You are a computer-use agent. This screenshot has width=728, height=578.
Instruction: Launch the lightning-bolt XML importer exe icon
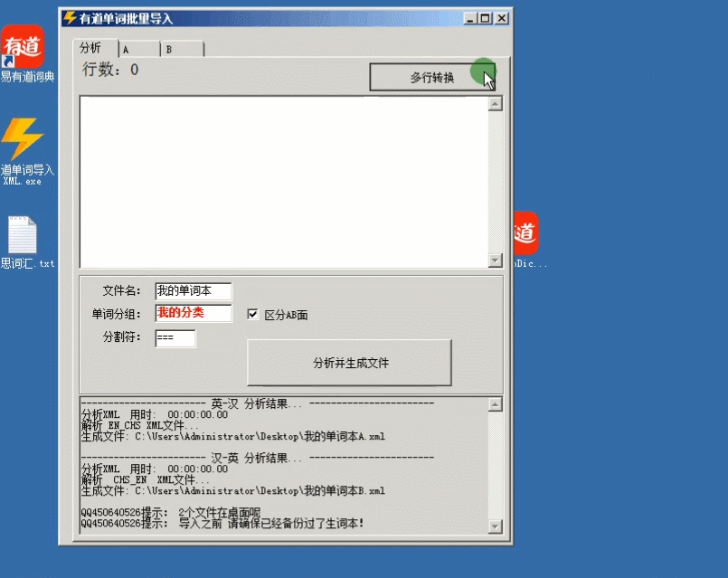pos(24,151)
